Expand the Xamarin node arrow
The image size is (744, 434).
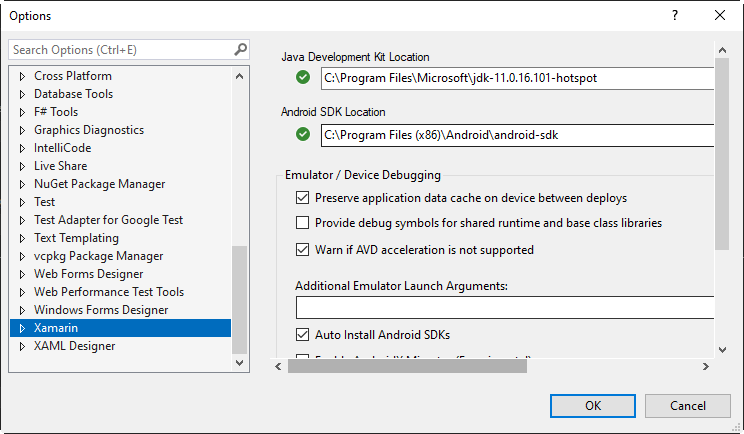22,328
